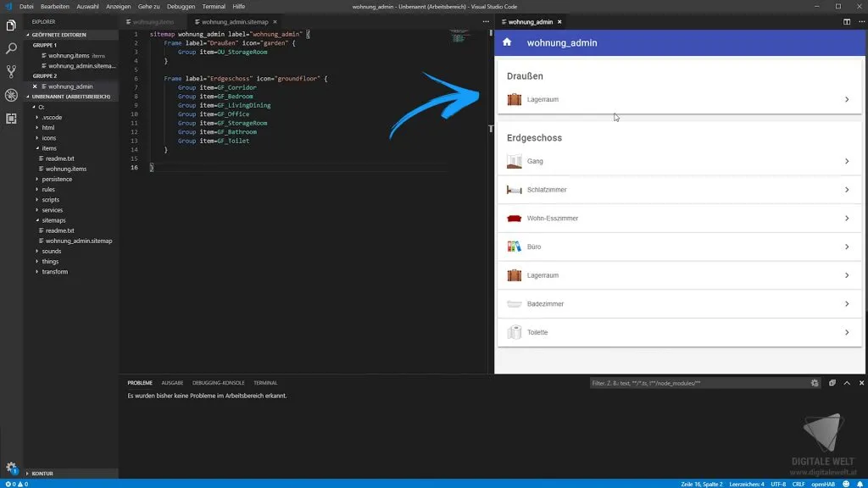Image resolution: width=868 pixels, height=488 pixels.
Task: Click the Lagerraum suitcase icon under Erdgeschoss
Action: tap(515, 275)
